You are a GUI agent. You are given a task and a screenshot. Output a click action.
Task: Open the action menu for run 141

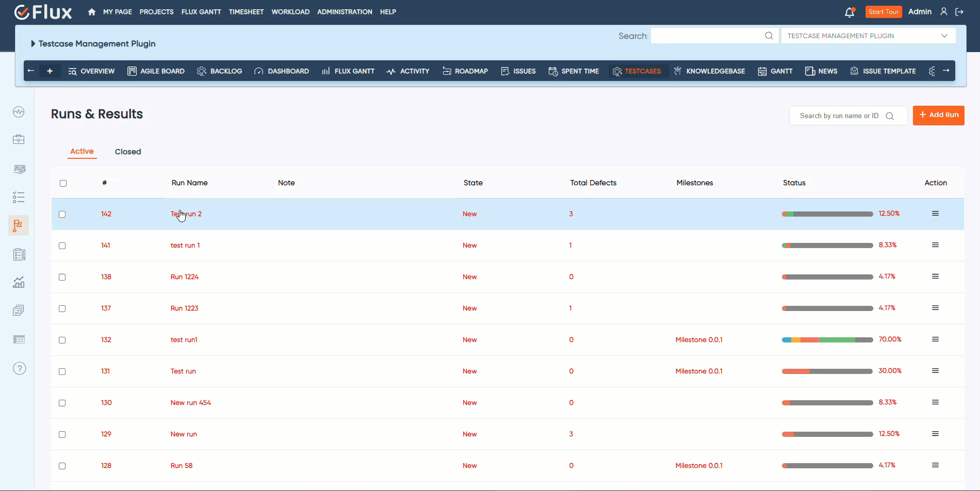coord(935,245)
